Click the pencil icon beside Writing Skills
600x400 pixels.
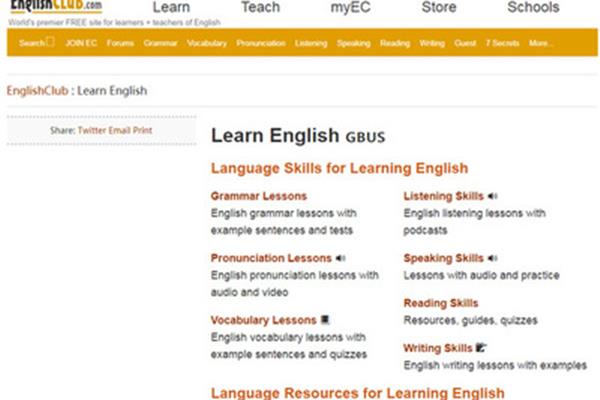pyautogui.click(x=481, y=348)
